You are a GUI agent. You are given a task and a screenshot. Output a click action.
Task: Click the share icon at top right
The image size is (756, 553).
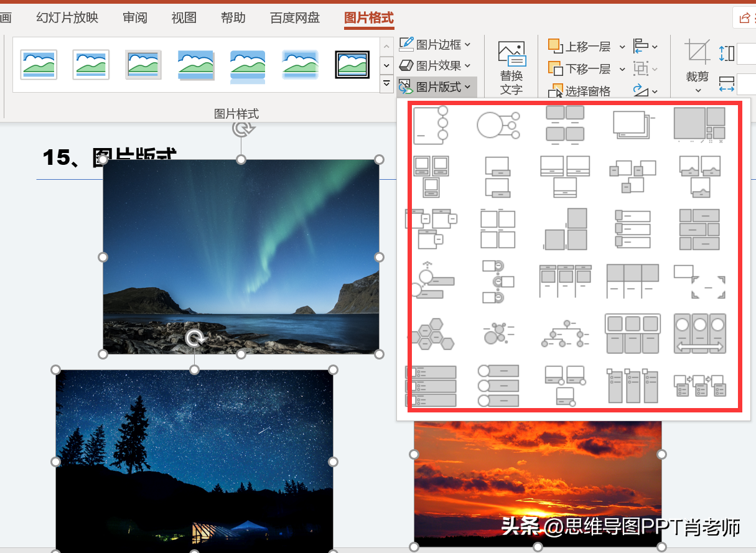[x=744, y=18]
